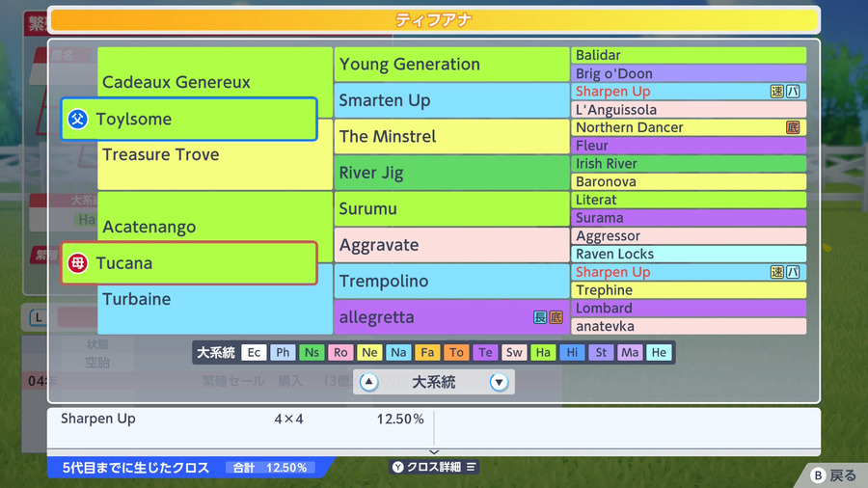Select the To lineage swatch
This screenshot has height=488, width=868.
click(456, 352)
